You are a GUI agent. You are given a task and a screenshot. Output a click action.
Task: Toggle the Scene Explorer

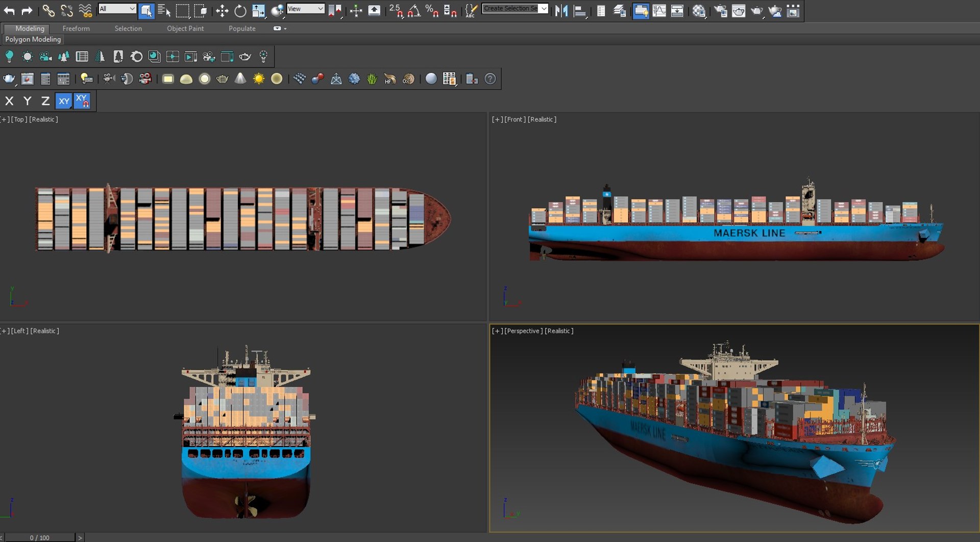[601, 11]
